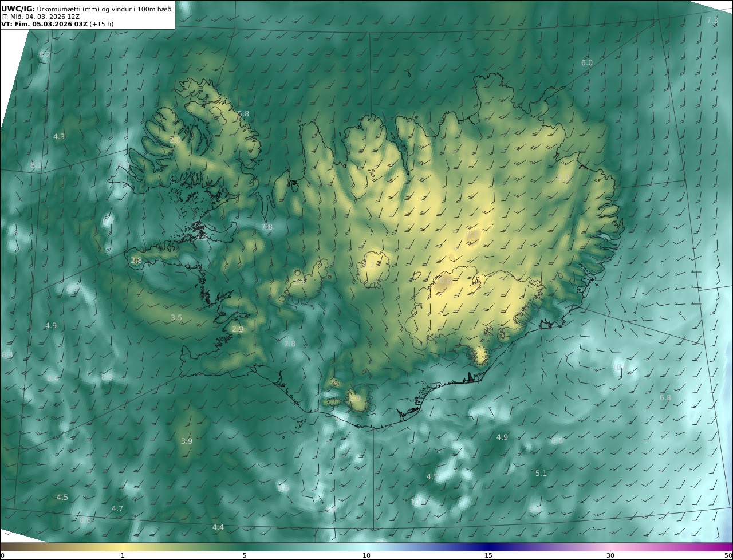Click the 0 tick on the color scale
The width and height of the screenshot is (733, 560).
2,555
